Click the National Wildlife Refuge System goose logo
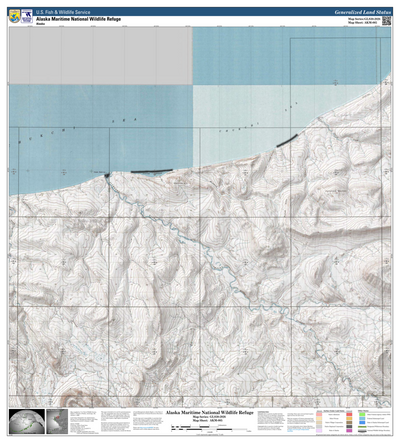The image size is (400, 443). point(27,16)
